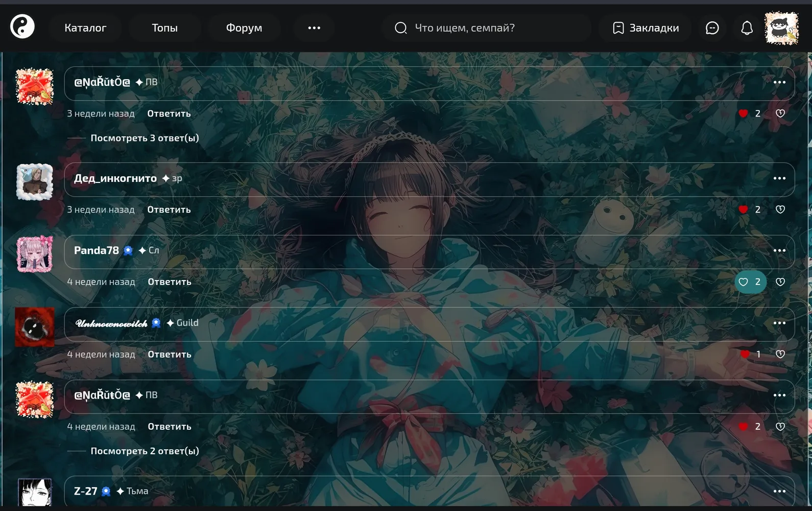Expand Посмотреть 3 ответ(ы) replies
The image size is (812, 511).
[145, 138]
